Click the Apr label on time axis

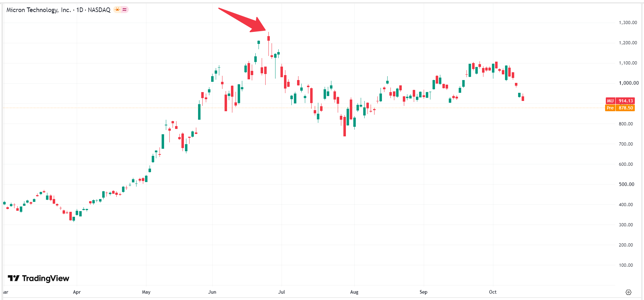(77, 292)
